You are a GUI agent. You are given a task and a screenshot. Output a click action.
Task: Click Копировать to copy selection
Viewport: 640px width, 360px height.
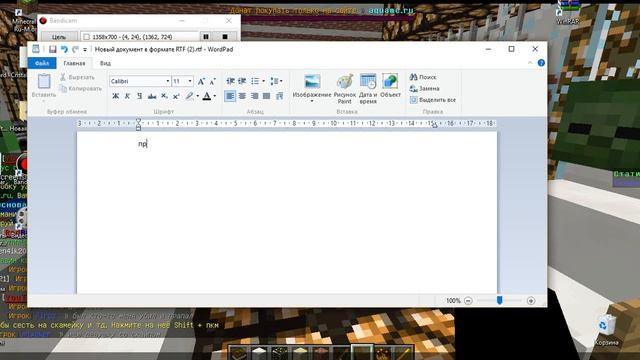(x=80, y=89)
